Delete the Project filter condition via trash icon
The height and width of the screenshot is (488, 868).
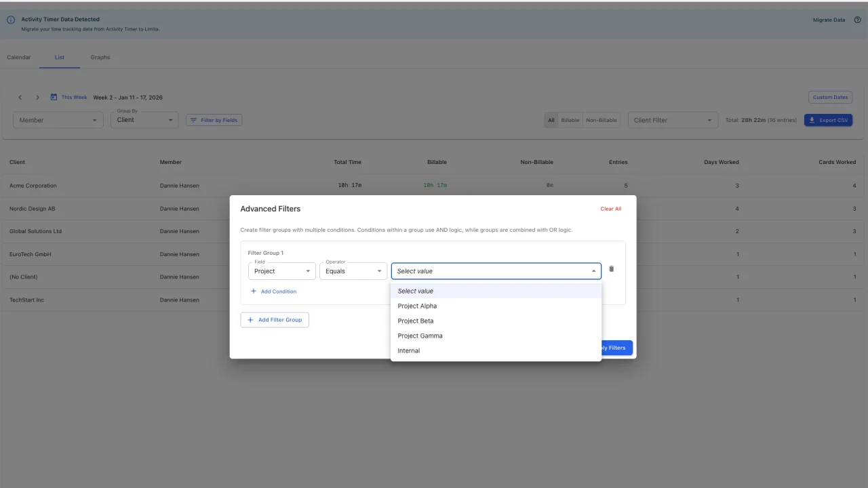[611, 268]
